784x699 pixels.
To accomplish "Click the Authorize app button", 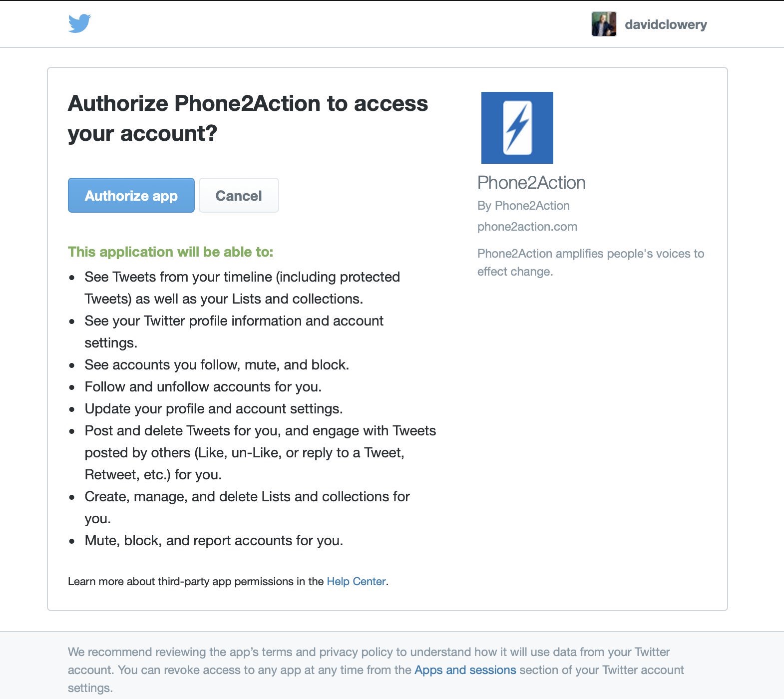I will [x=131, y=195].
